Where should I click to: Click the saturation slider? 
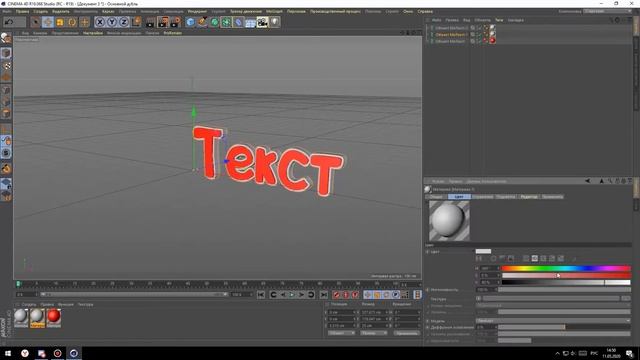point(566,276)
